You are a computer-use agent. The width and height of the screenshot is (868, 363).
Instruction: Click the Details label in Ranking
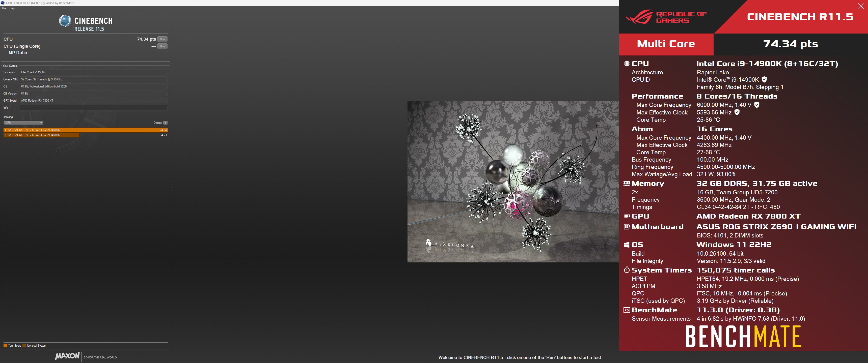(157, 123)
